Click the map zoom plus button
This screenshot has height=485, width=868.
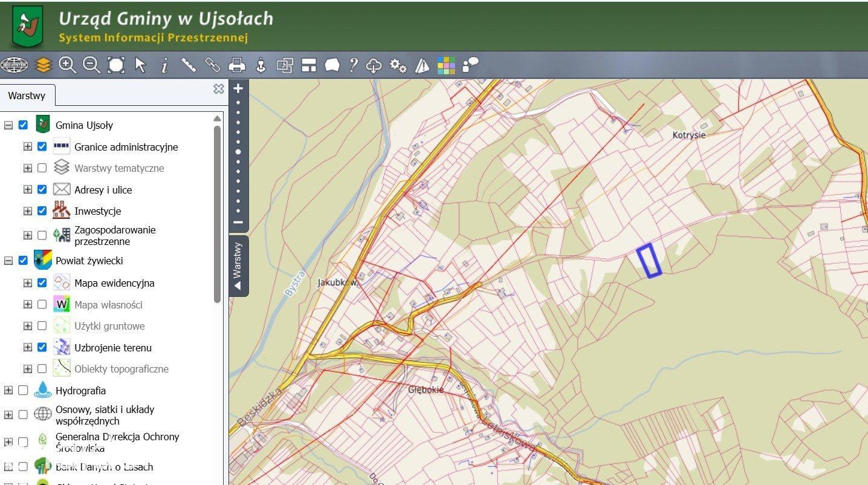tap(238, 88)
